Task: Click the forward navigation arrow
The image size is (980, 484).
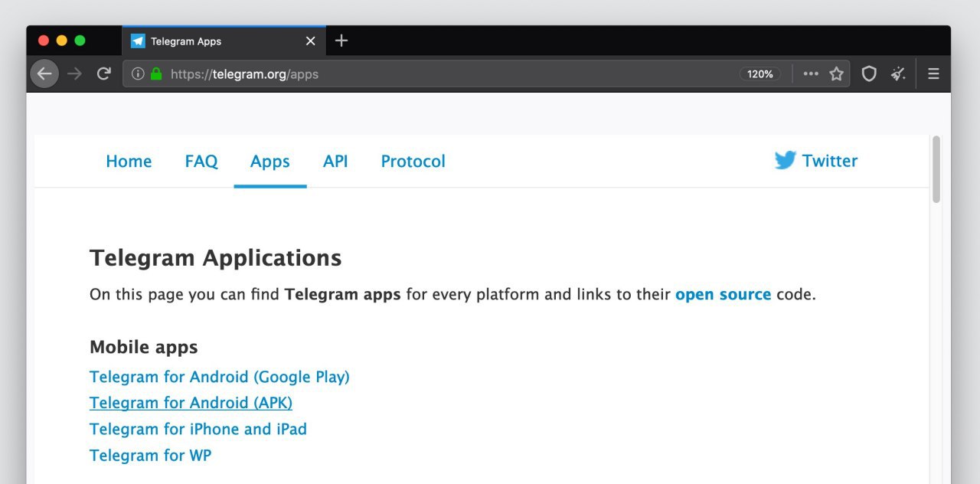Action: (x=74, y=74)
